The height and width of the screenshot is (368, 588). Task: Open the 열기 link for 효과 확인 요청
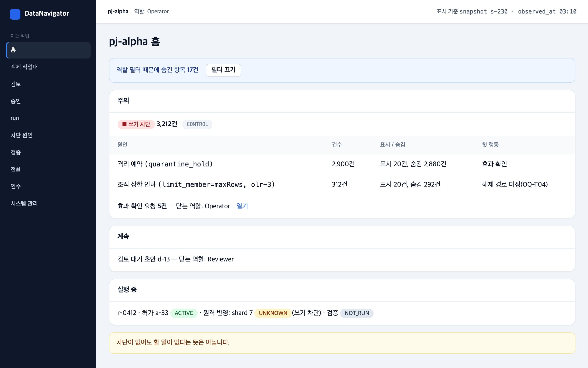pos(242,206)
